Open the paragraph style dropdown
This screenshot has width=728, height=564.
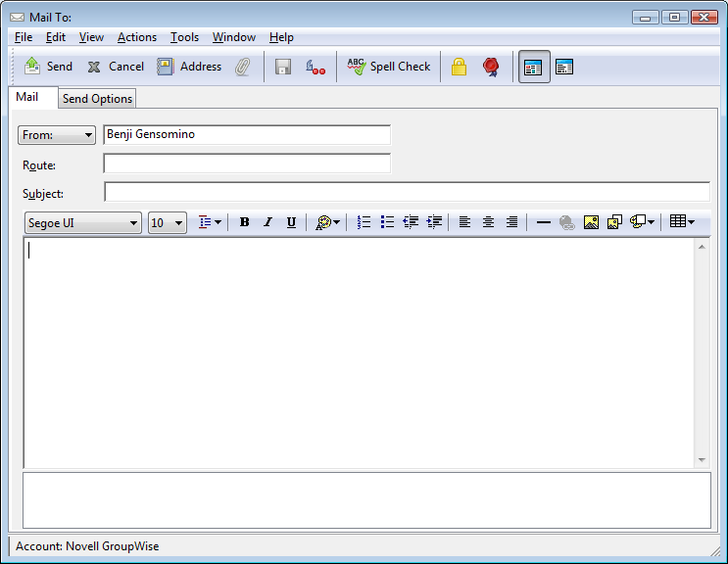(x=210, y=222)
